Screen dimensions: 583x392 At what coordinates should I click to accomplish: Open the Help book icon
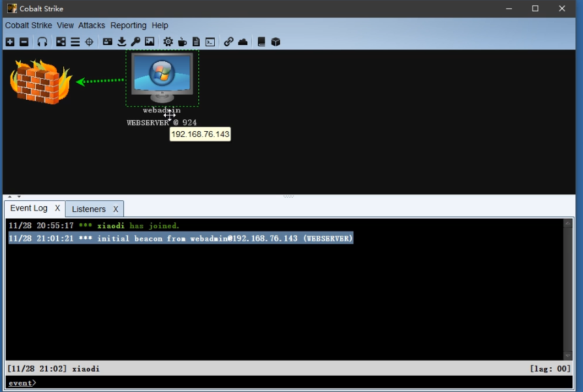(261, 42)
